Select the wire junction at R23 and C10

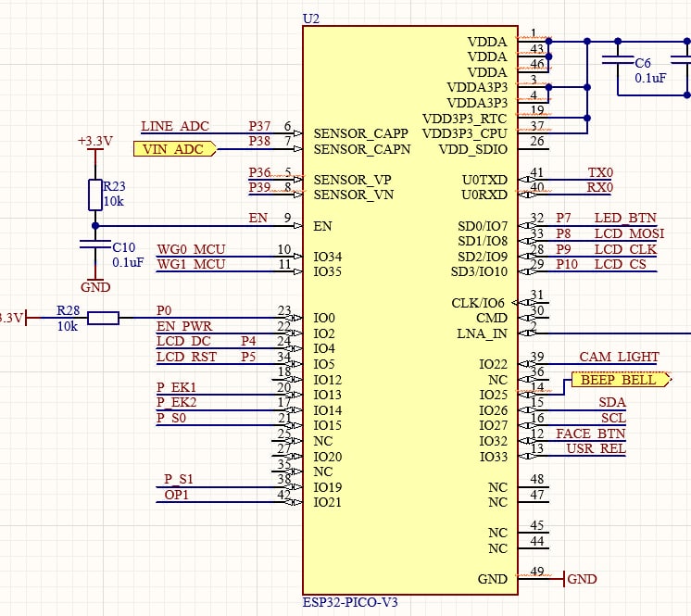[95, 226]
